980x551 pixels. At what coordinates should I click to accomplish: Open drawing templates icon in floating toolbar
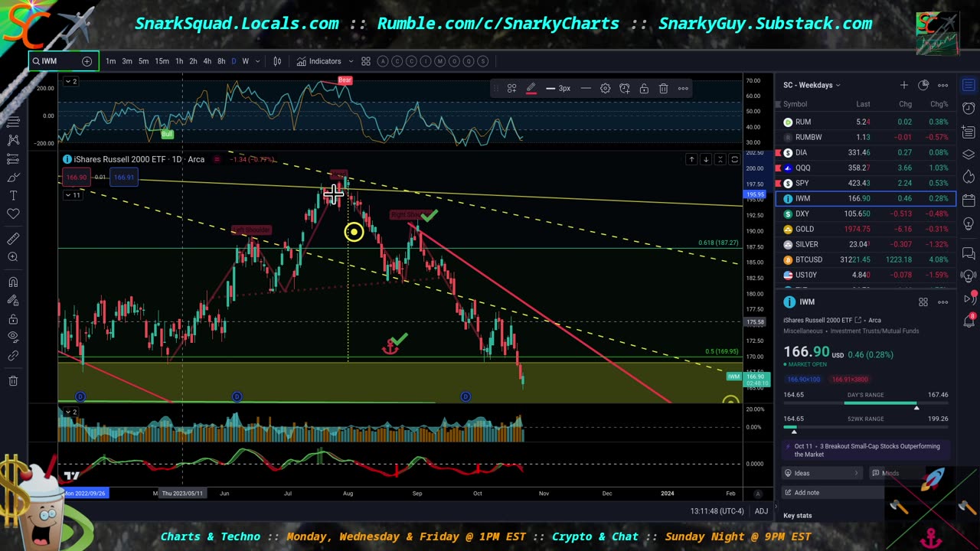click(511, 89)
